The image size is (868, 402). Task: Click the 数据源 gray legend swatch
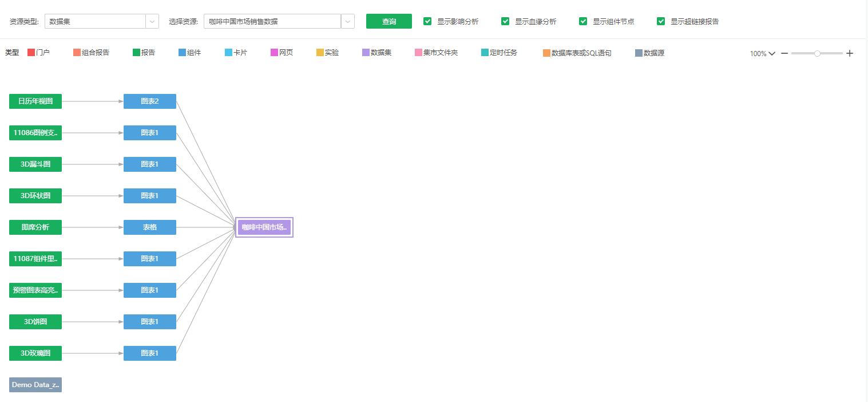639,53
